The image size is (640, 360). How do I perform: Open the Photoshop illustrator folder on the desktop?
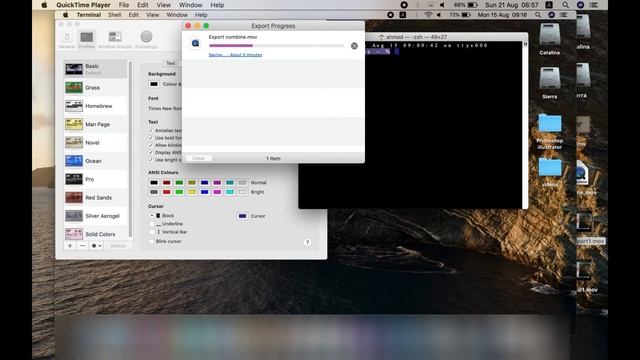[549, 131]
